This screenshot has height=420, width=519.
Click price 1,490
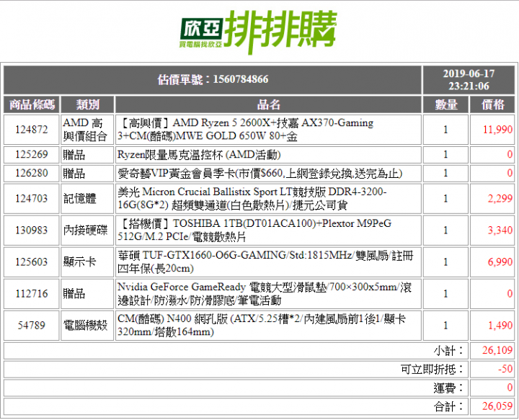click(x=500, y=326)
